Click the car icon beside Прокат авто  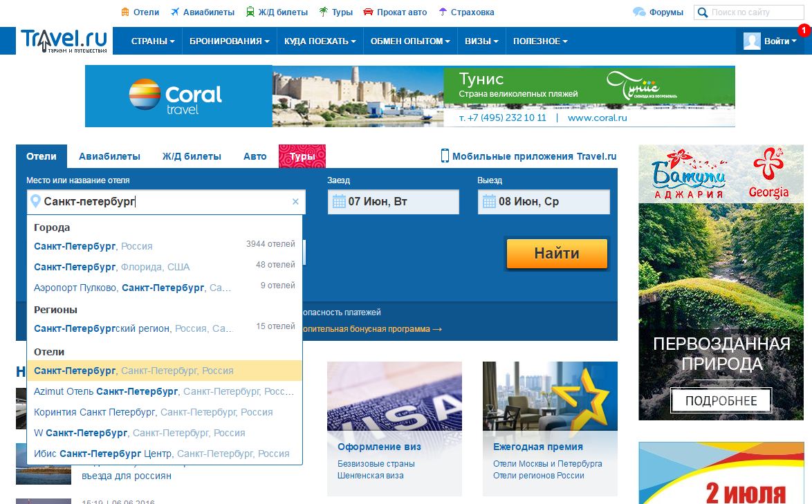[368, 12]
